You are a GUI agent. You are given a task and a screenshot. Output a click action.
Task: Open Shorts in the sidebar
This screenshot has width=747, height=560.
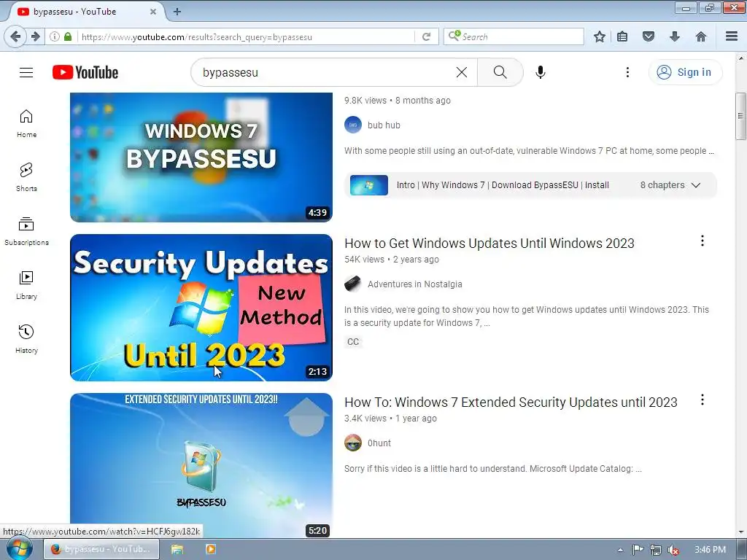(26, 177)
